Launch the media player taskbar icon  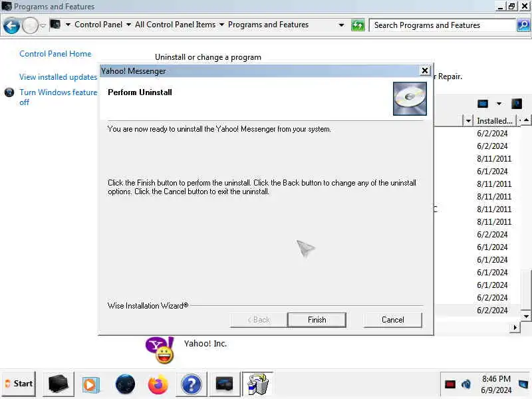pos(90,385)
